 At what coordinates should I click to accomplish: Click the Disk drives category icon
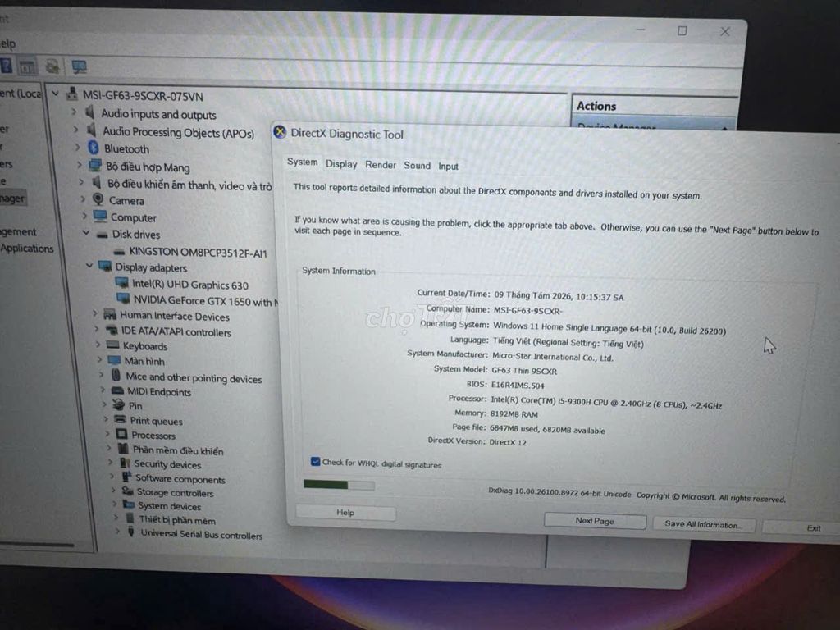click(103, 234)
